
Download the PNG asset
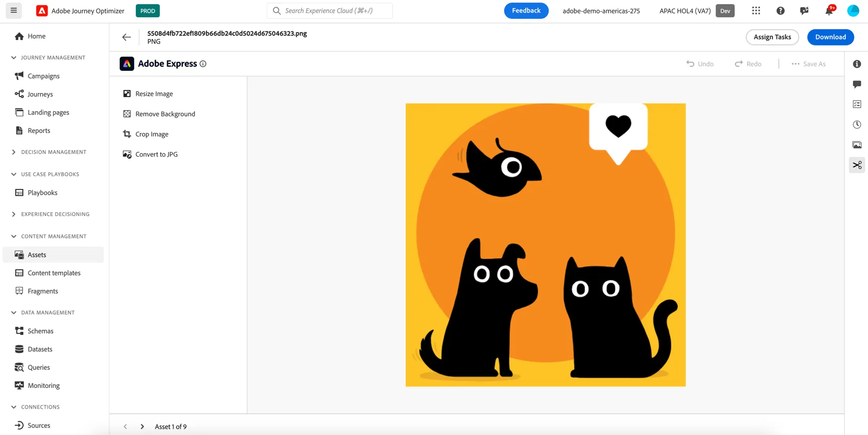click(830, 37)
